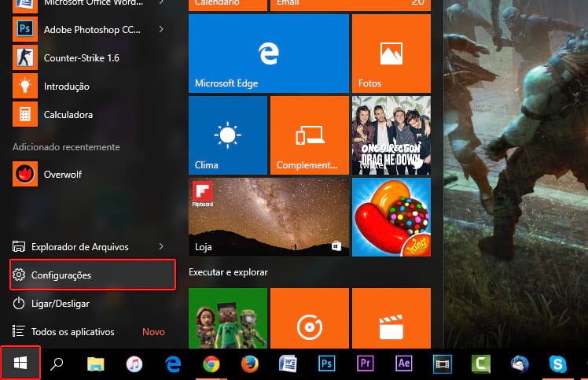The height and width of the screenshot is (380, 588).
Task: Open the Groove music tile
Action: (310, 318)
